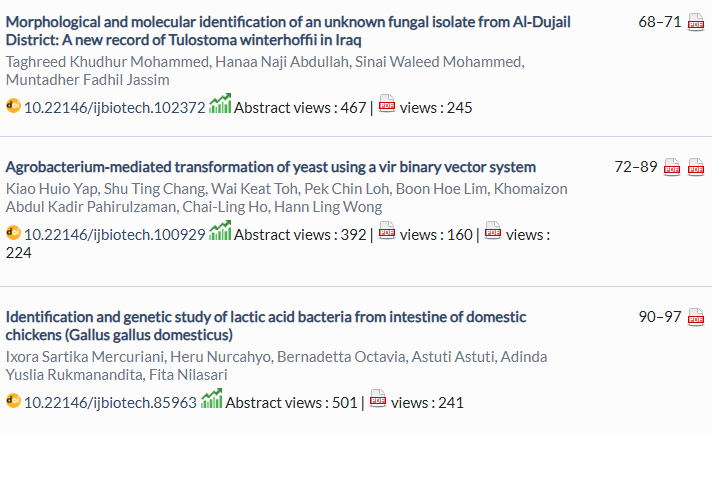
Task: Click PDF views icon showing 224 views
Action: coord(493,230)
